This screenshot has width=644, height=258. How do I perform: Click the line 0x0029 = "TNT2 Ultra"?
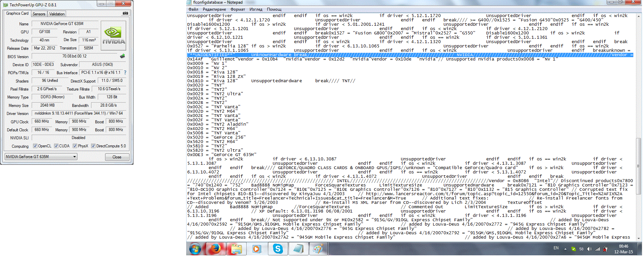215,94
